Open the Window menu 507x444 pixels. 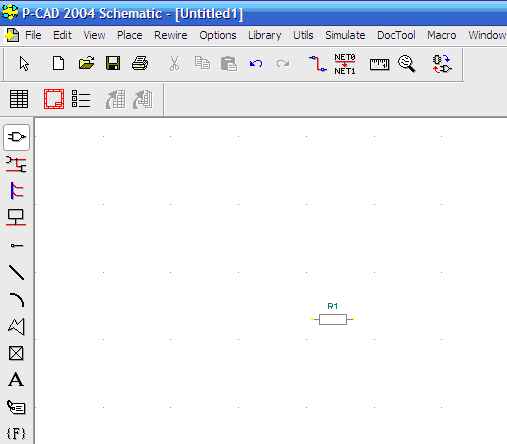[487, 35]
